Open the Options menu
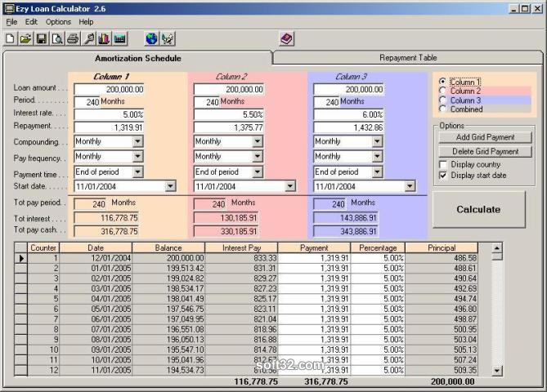Viewport: 547px width, 392px height. pos(58,22)
